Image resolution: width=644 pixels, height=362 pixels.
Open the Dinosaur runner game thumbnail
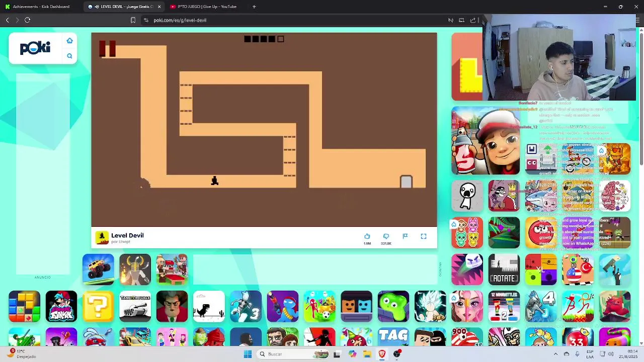click(209, 306)
